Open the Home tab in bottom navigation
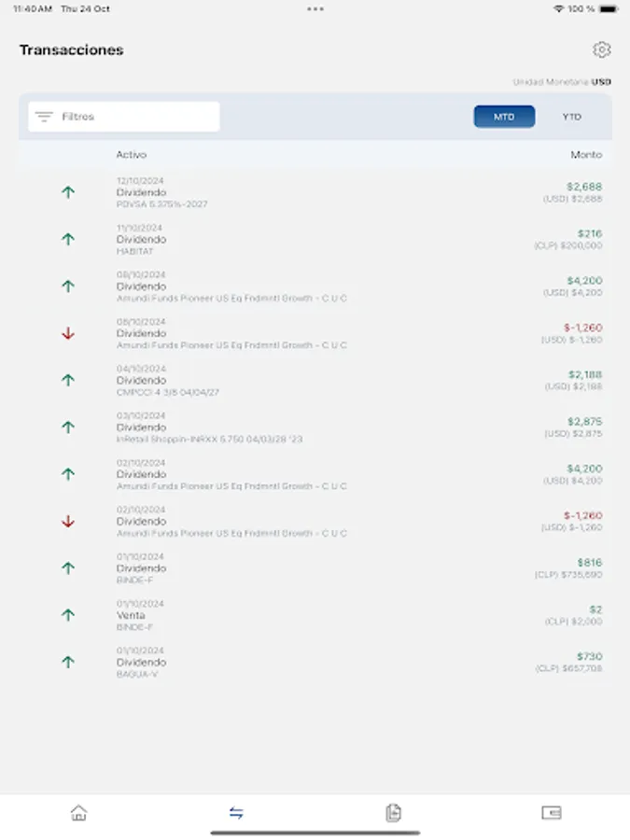Viewport: 630px width, 840px height. pos(78,813)
